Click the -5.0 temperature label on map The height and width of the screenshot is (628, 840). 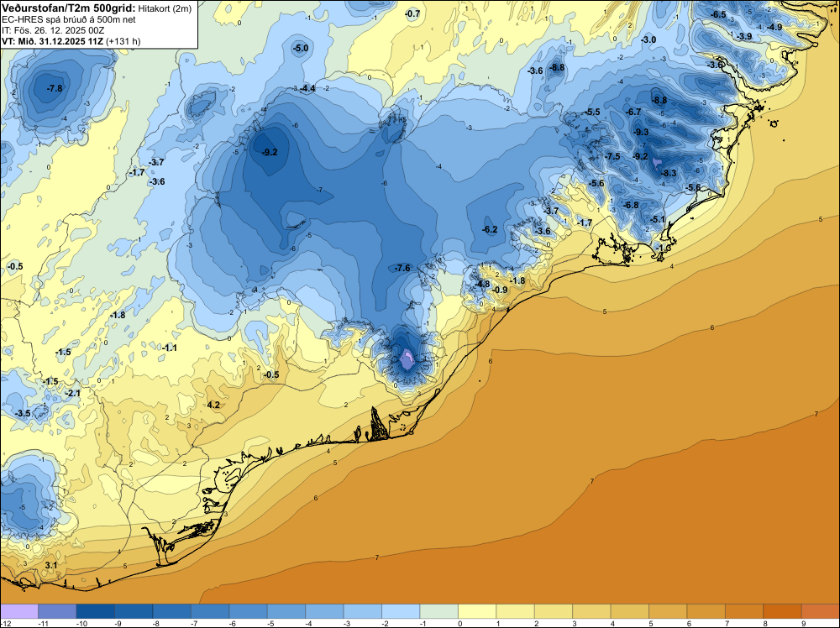[300, 48]
